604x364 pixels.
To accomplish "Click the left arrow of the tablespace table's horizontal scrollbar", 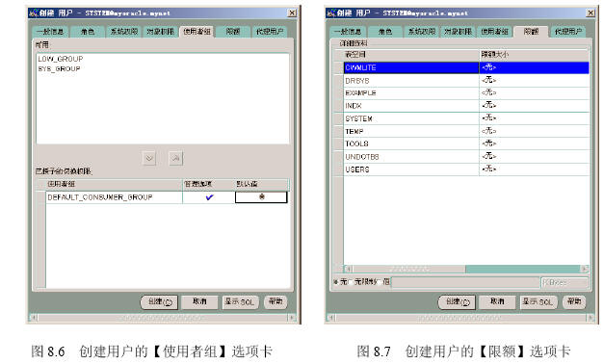I will [348, 269].
